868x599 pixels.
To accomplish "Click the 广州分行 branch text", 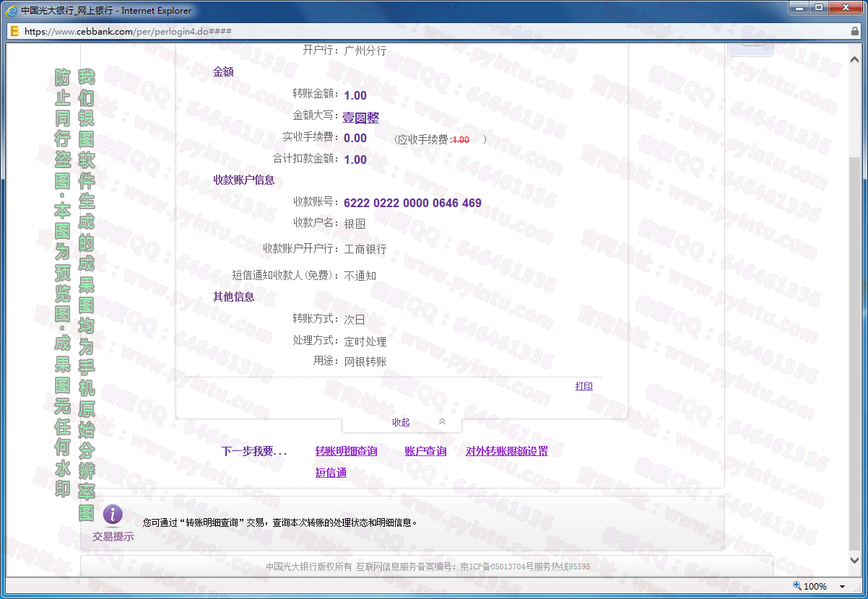I will pyautogui.click(x=365, y=51).
